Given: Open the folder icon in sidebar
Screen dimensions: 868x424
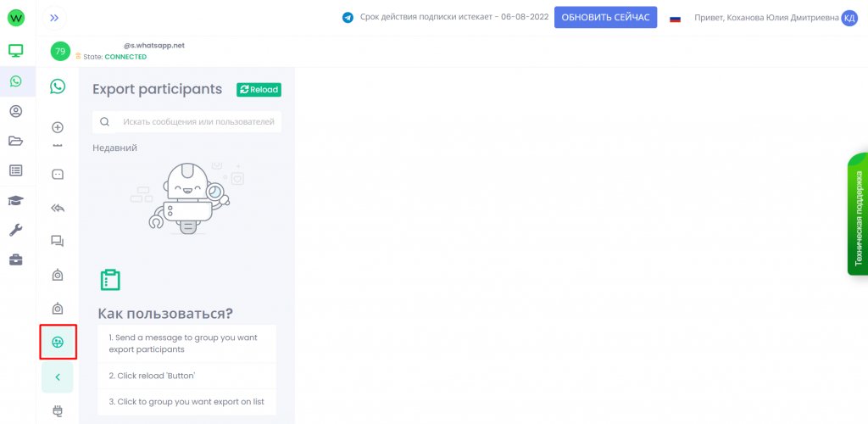Looking at the screenshot, I should [x=16, y=141].
